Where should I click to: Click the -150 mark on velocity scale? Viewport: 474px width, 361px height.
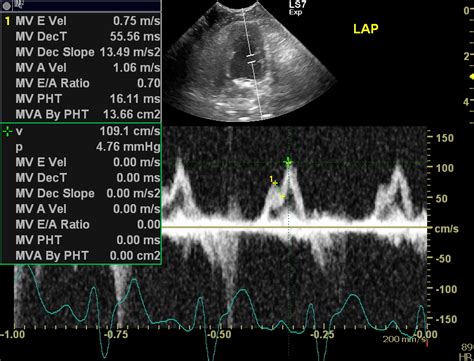click(445, 319)
